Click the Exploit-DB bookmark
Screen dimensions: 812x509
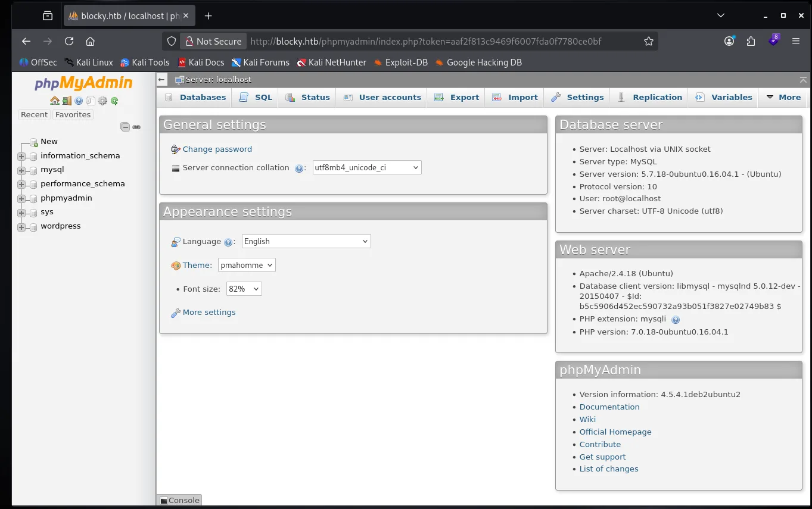coord(400,63)
